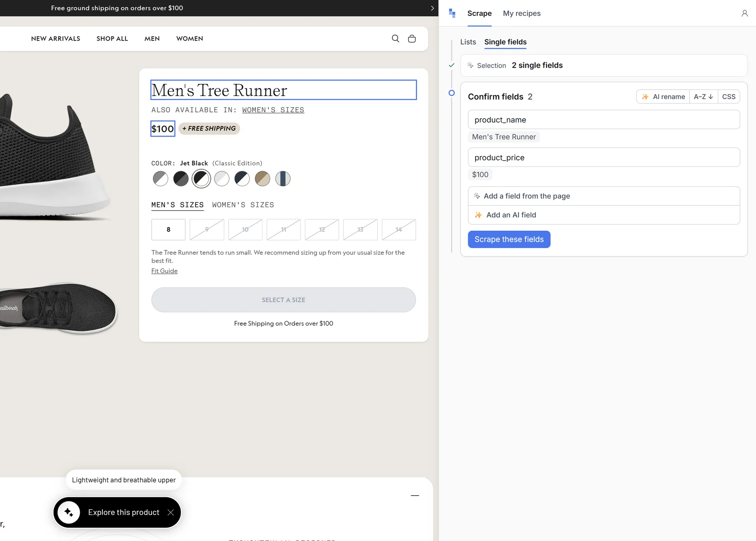Viewport: 756px width, 541px height.
Task: Switch to Women's Sizes size tab
Action: pyautogui.click(x=243, y=205)
